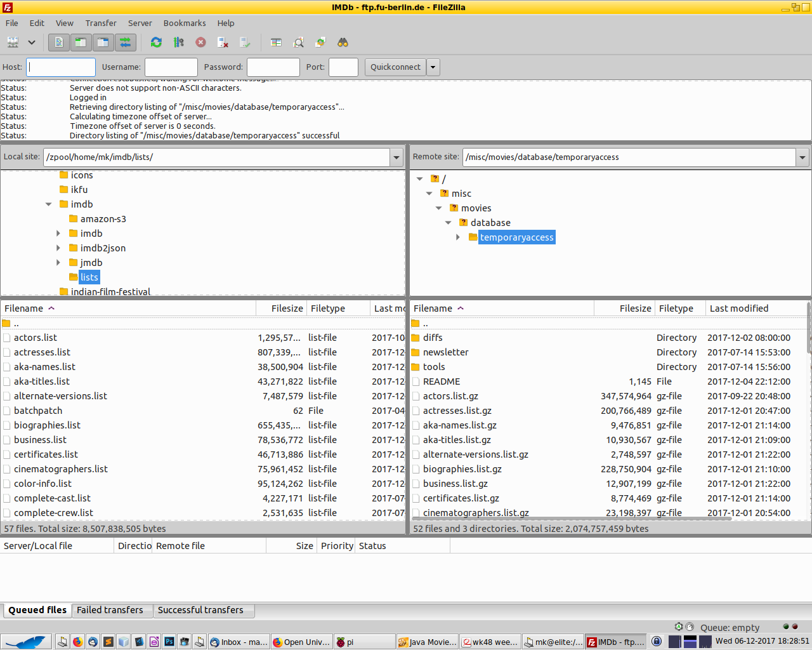Viewport: 812px width, 650px height.
Task: Switch to the pi taskbar window
Action: tap(364, 642)
